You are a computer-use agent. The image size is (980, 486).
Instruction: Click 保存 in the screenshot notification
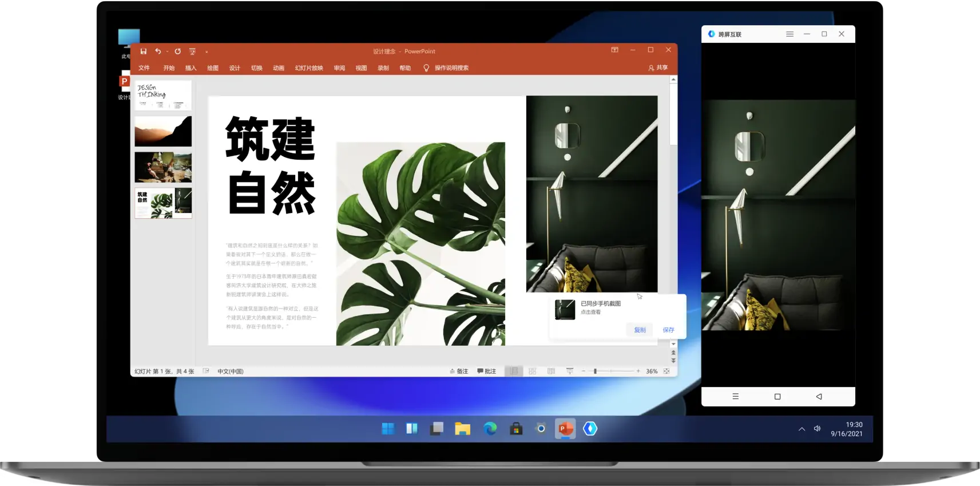[x=668, y=330]
